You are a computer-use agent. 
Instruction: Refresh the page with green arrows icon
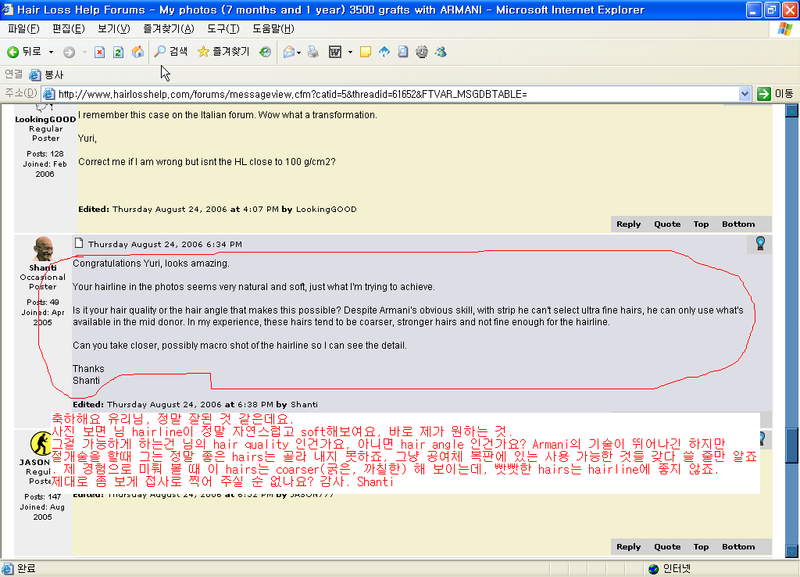point(118,52)
